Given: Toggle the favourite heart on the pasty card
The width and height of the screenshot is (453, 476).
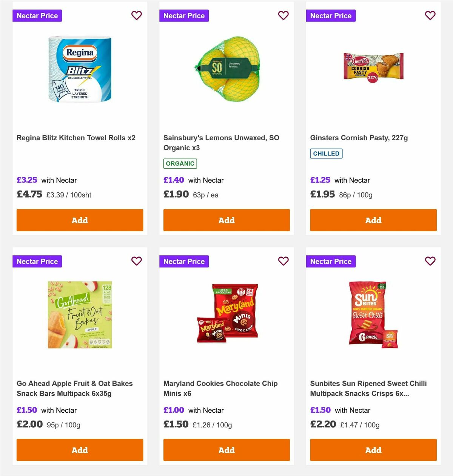Looking at the screenshot, I should tap(430, 15).
